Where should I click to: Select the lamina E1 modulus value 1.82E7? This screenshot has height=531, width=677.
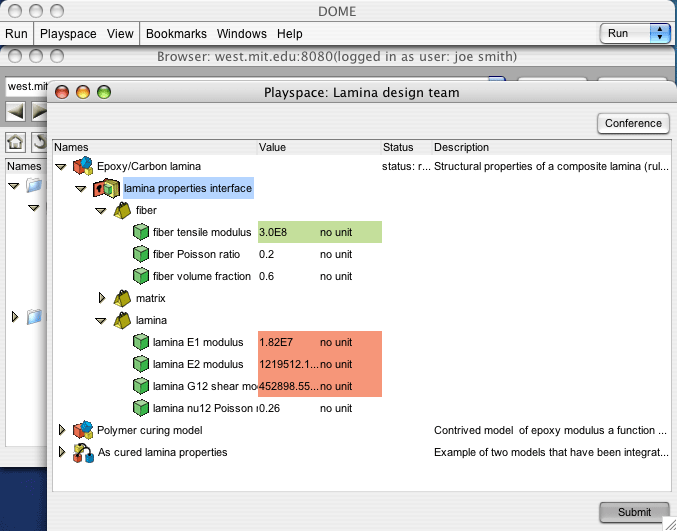[276, 342]
